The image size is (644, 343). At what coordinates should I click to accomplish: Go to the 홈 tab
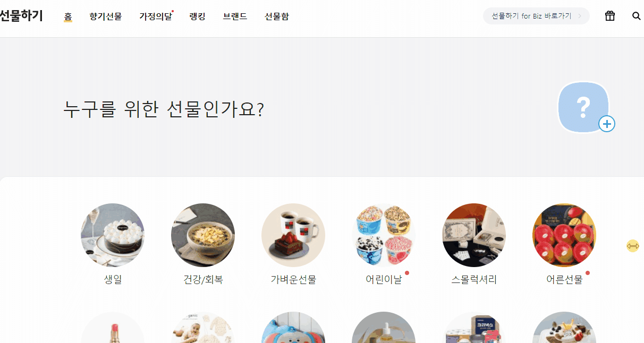(68, 16)
